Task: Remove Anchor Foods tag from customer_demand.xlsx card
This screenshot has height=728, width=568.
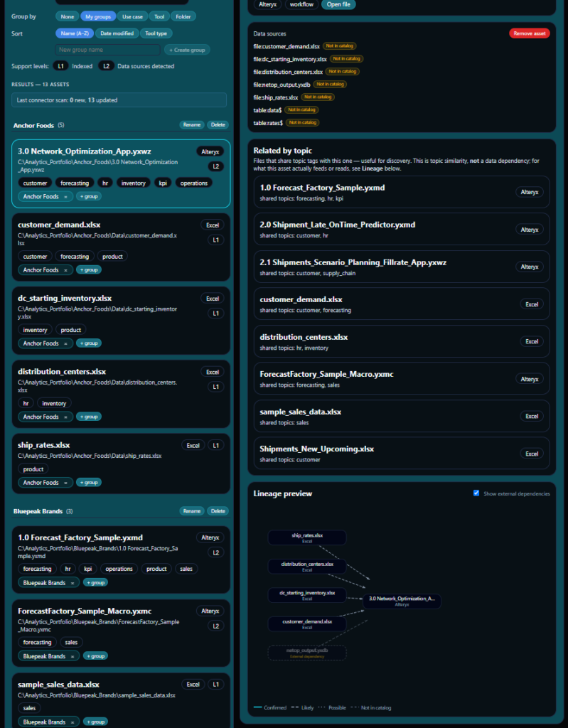Action: [65, 270]
